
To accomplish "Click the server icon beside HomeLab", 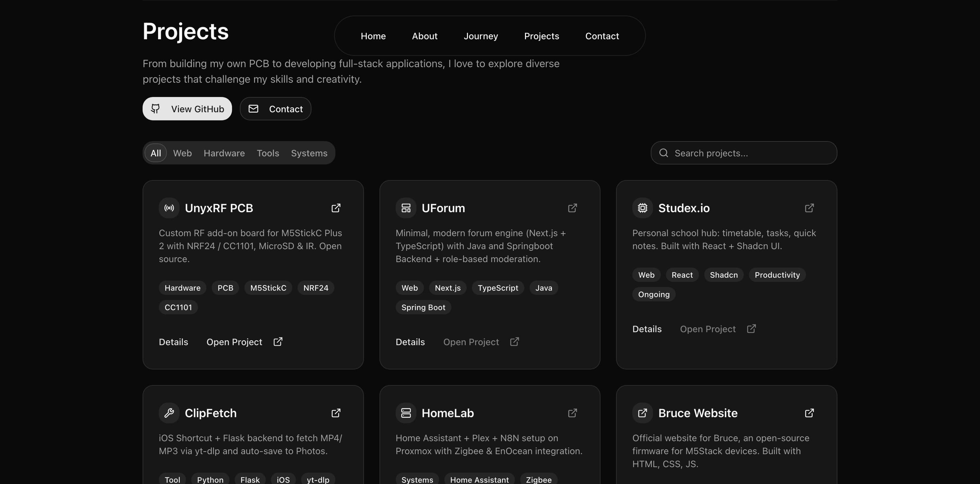I will (405, 413).
